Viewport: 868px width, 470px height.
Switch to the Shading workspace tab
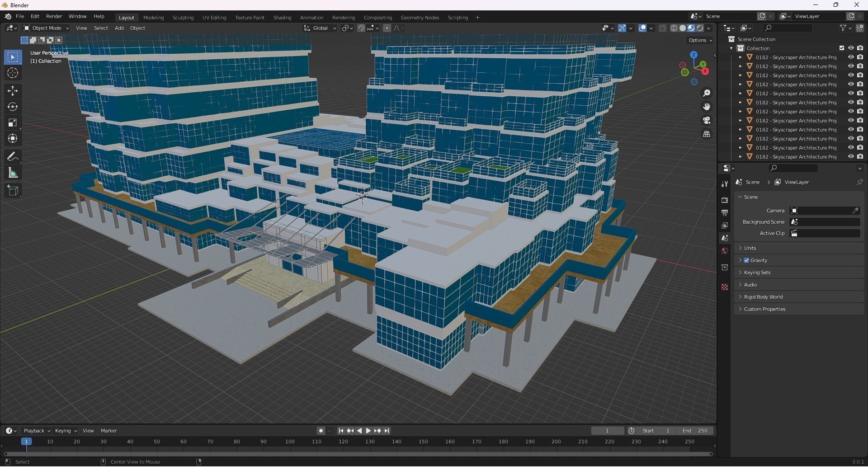[282, 17]
